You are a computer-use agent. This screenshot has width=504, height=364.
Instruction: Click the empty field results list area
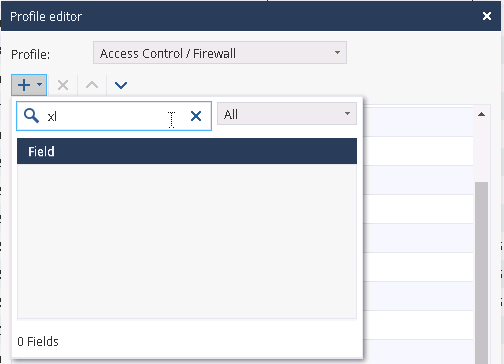tap(187, 241)
